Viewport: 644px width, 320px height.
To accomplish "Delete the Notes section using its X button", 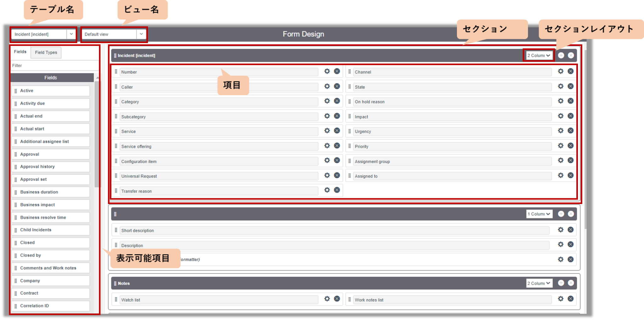I will (571, 283).
